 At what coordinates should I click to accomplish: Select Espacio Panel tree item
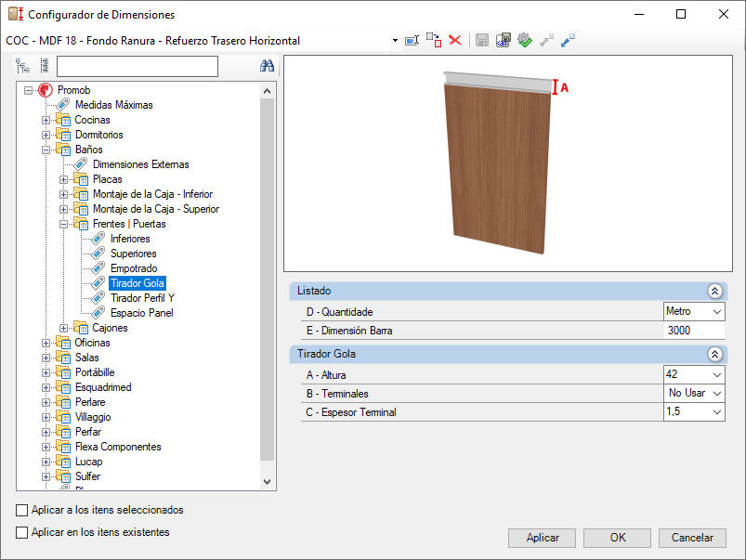142,313
